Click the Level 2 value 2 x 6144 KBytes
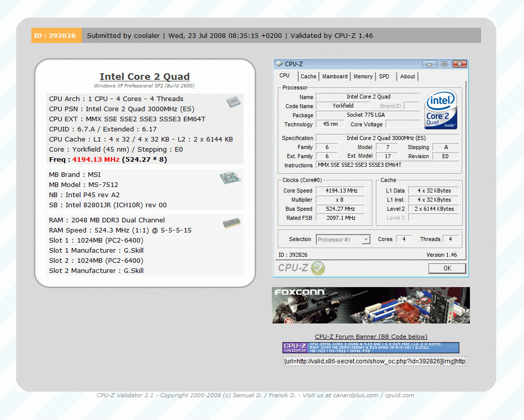Screen dimensions: 524x420 [x=434, y=209]
